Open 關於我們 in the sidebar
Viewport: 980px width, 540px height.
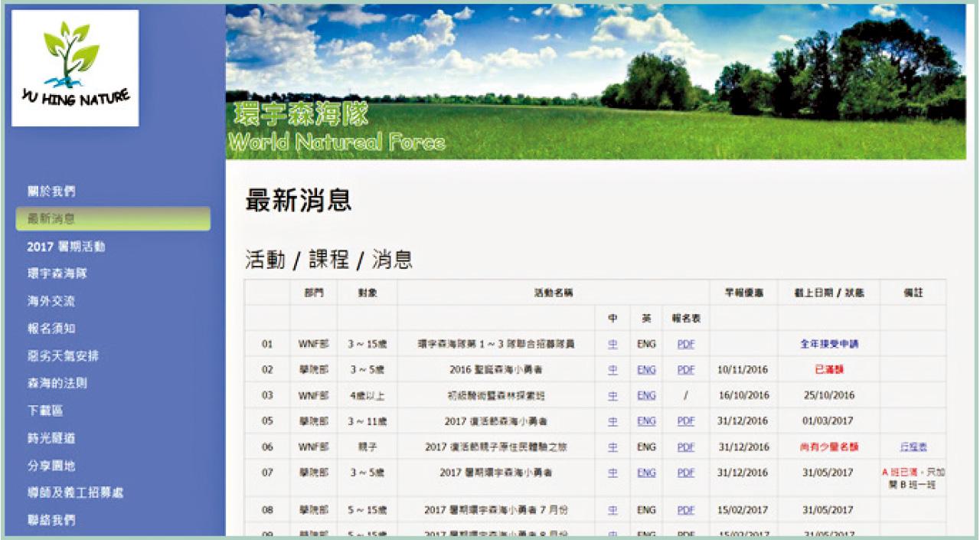pyautogui.click(x=51, y=191)
